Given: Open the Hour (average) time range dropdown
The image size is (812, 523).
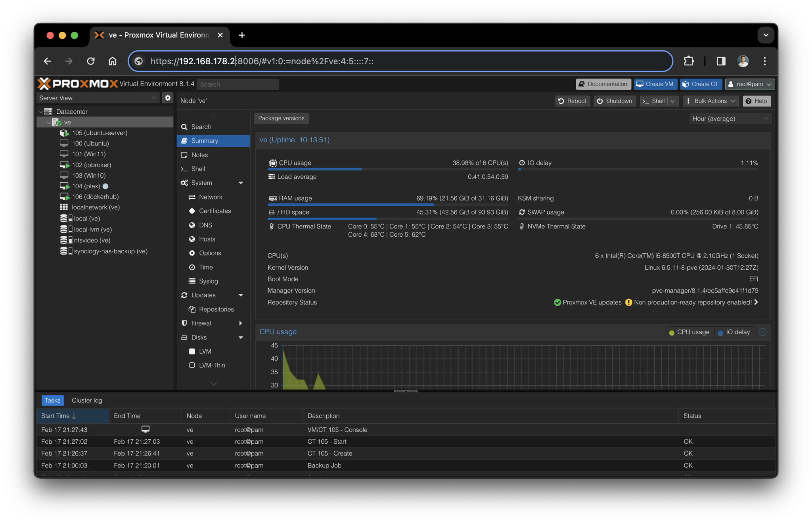Looking at the screenshot, I should pyautogui.click(x=730, y=118).
